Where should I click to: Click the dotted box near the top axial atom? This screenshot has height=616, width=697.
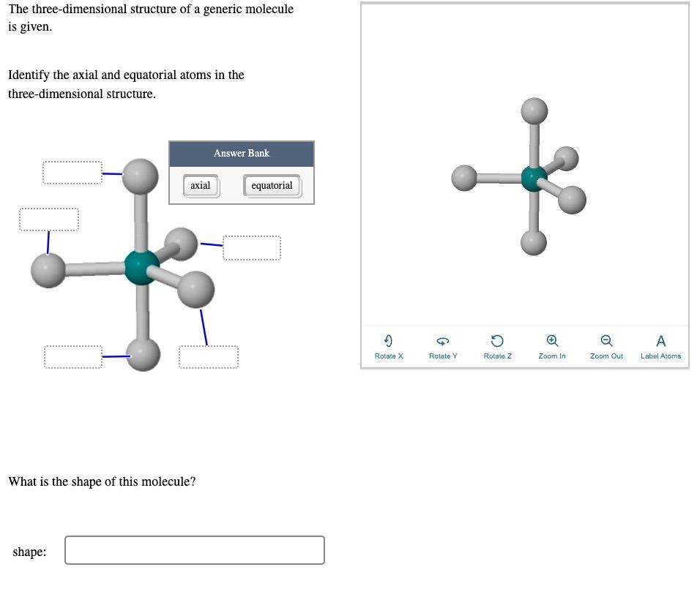click(x=72, y=172)
